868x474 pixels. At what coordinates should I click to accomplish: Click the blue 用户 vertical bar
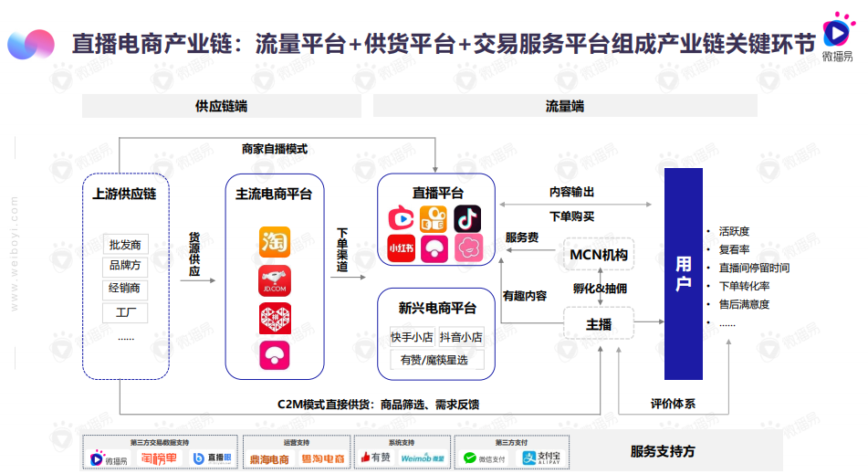[683, 274]
